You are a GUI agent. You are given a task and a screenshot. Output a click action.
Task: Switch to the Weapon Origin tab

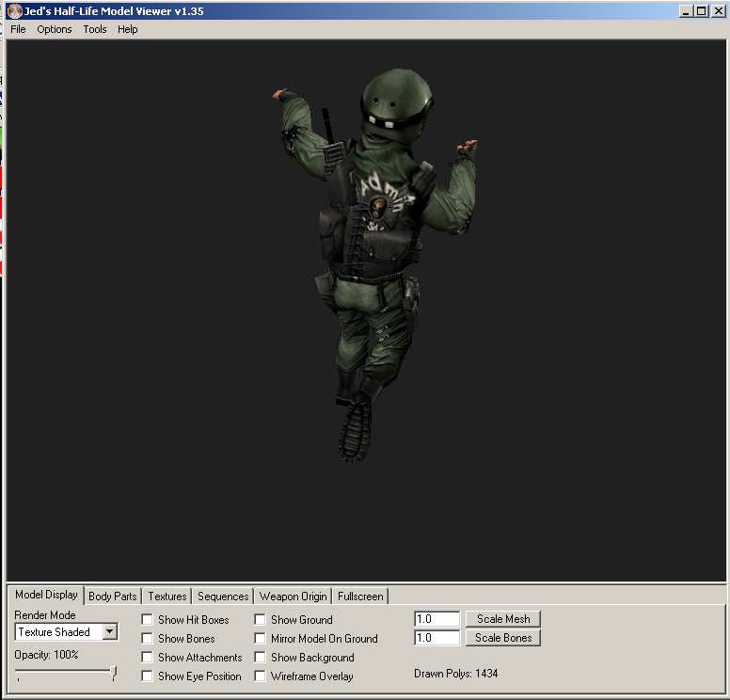(294, 597)
